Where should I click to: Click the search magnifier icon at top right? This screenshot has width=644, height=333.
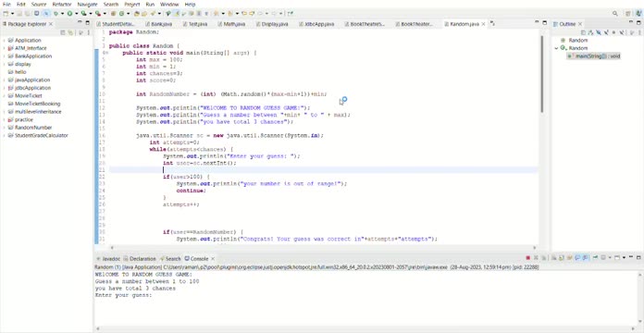click(x=614, y=13)
